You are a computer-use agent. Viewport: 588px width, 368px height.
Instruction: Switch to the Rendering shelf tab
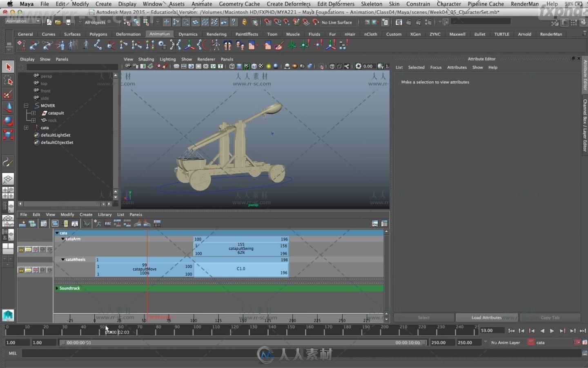pos(216,34)
